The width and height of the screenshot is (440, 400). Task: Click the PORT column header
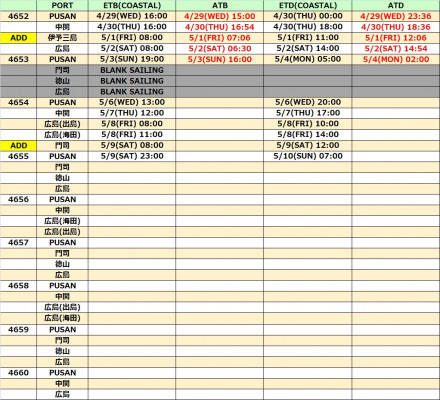[62, 5]
